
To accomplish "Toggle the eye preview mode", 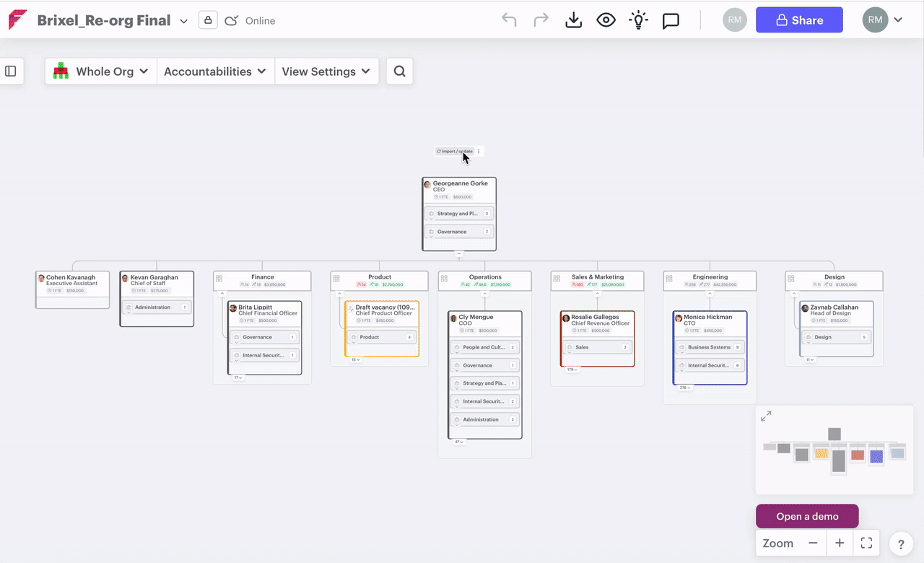I will click(606, 20).
